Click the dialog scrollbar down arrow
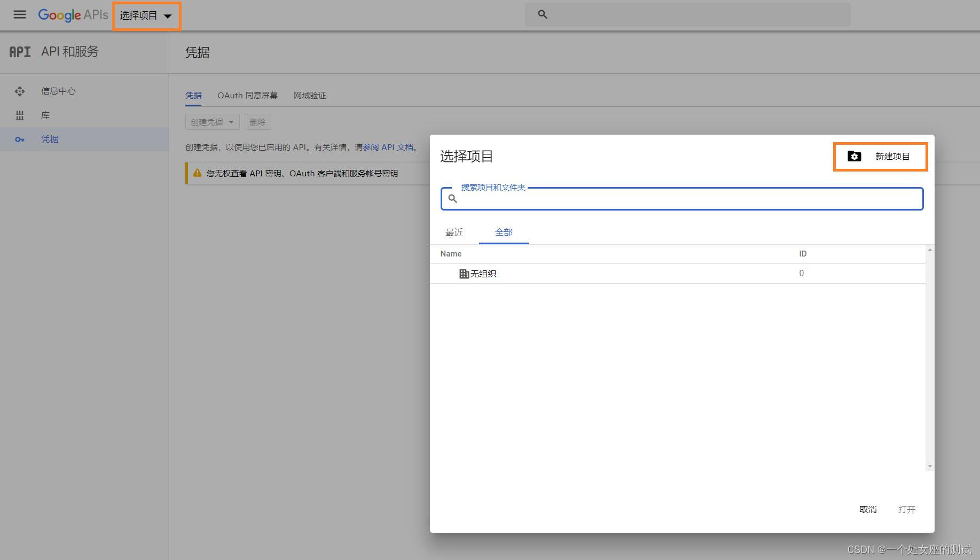This screenshot has height=560, width=980. 930,466
